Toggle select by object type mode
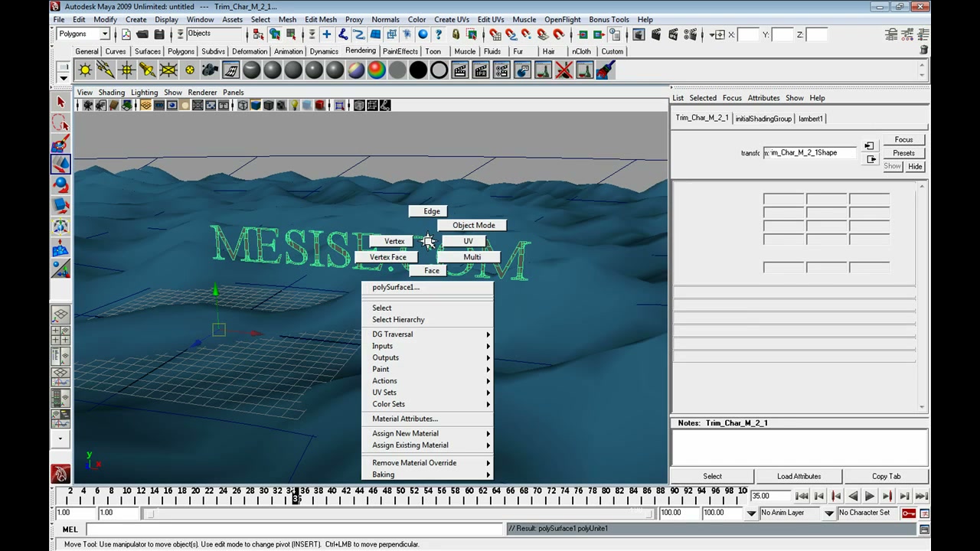The width and height of the screenshot is (980, 551). [274, 34]
